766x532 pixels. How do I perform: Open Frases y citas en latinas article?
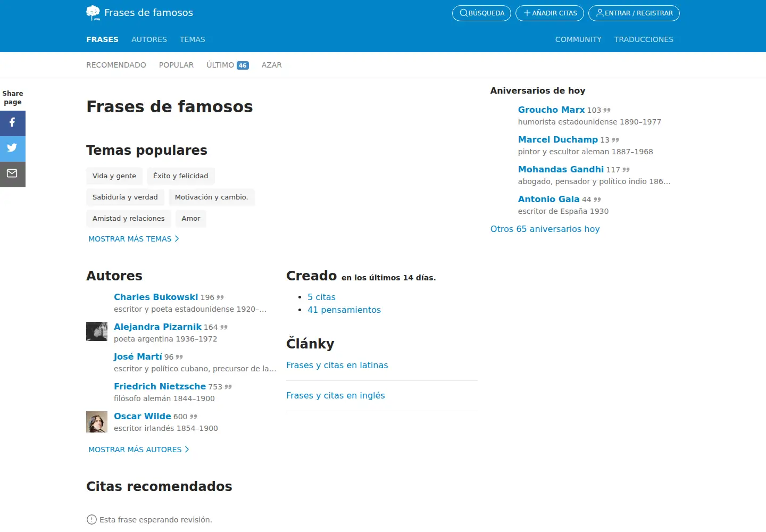[337, 365]
